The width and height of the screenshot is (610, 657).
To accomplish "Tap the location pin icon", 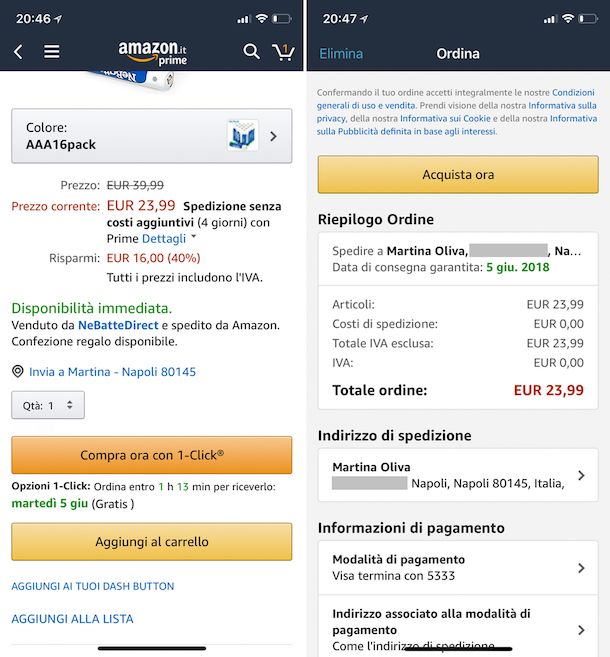I will coord(17,372).
